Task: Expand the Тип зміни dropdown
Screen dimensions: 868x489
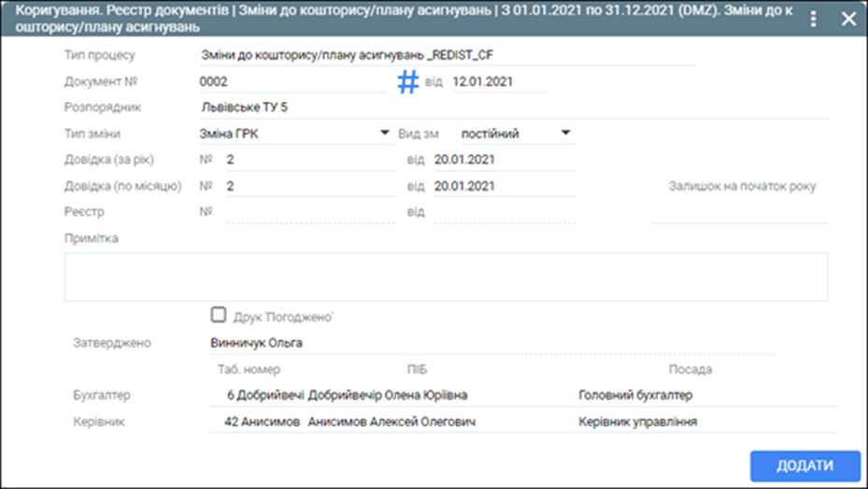Action: (384, 134)
